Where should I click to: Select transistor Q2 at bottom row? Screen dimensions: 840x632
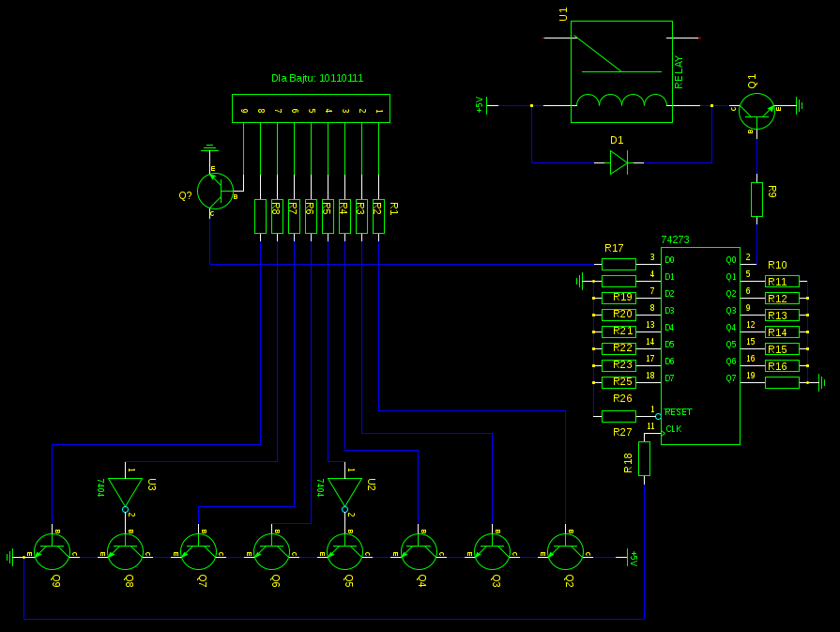coord(566,552)
